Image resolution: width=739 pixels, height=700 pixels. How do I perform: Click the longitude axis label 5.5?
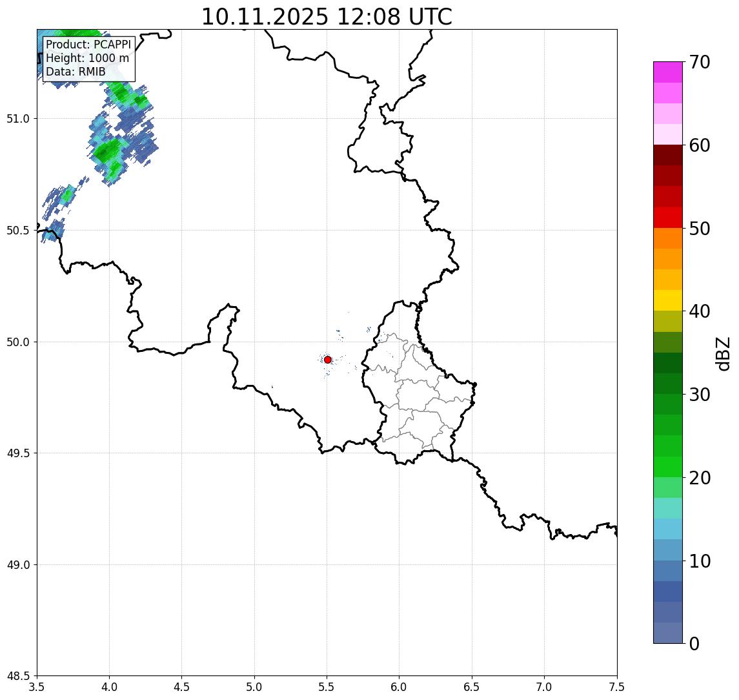point(327,687)
